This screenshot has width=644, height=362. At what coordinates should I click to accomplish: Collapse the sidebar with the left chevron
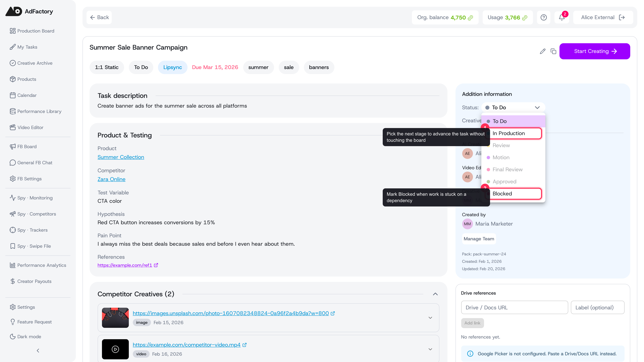pyautogui.click(x=38, y=350)
